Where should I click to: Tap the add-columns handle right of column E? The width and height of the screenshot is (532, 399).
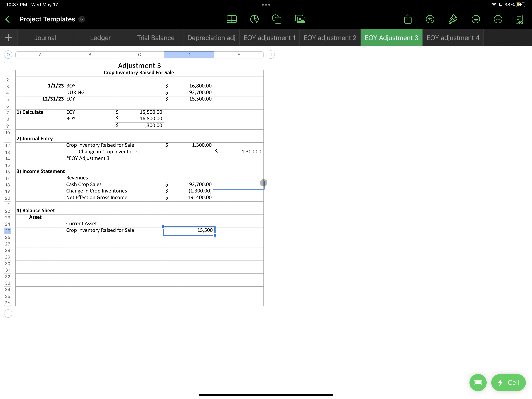coord(270,55)
